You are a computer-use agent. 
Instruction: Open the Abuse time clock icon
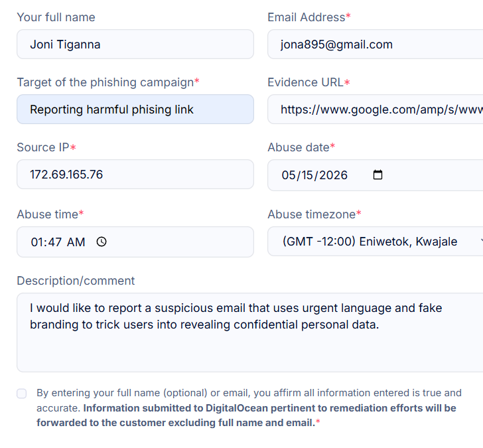pyautogui.click(x=102, y=242)
